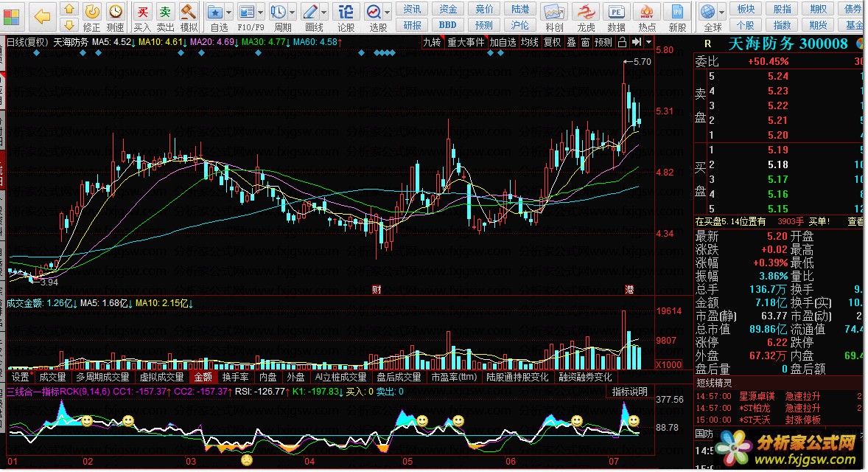Viewport: 868px width, 472px height.
Task: Expand the 选股 dropdown arrow
Action: click(x=387, y=13)
